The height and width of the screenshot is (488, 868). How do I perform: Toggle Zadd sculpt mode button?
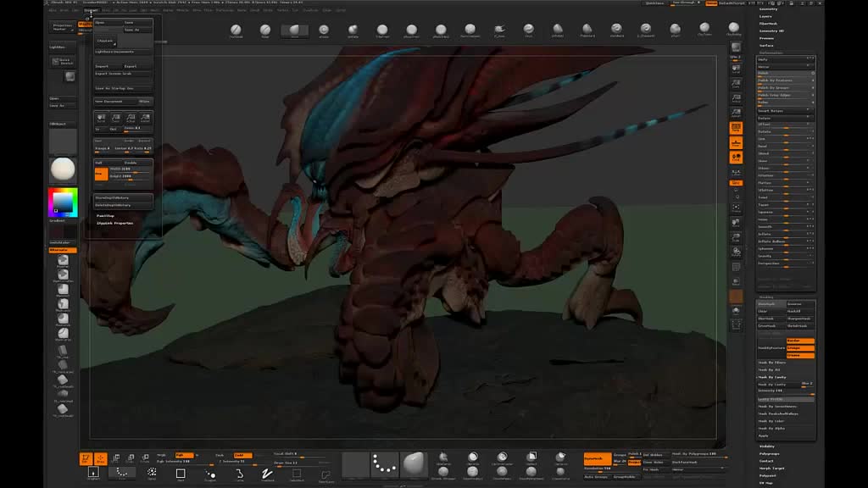(x=242, y=455)
